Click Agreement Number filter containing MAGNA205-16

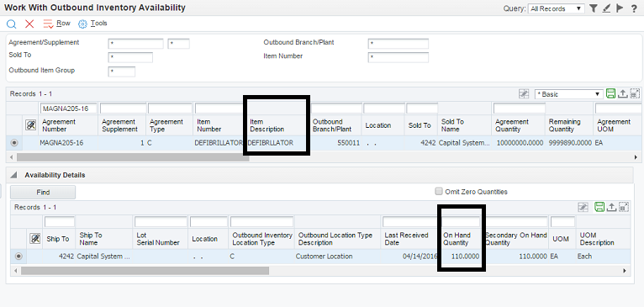[x=69, y=109]
